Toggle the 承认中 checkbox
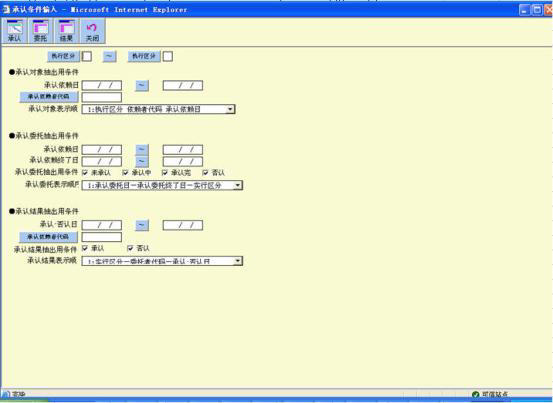 coord(125,172)
